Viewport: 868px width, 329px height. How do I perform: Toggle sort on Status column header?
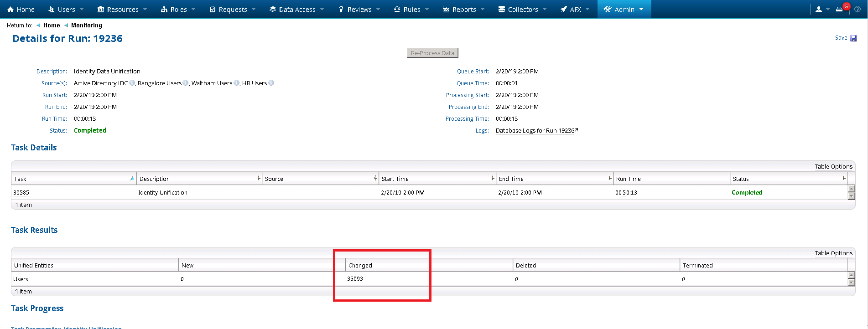coord(788,179)
